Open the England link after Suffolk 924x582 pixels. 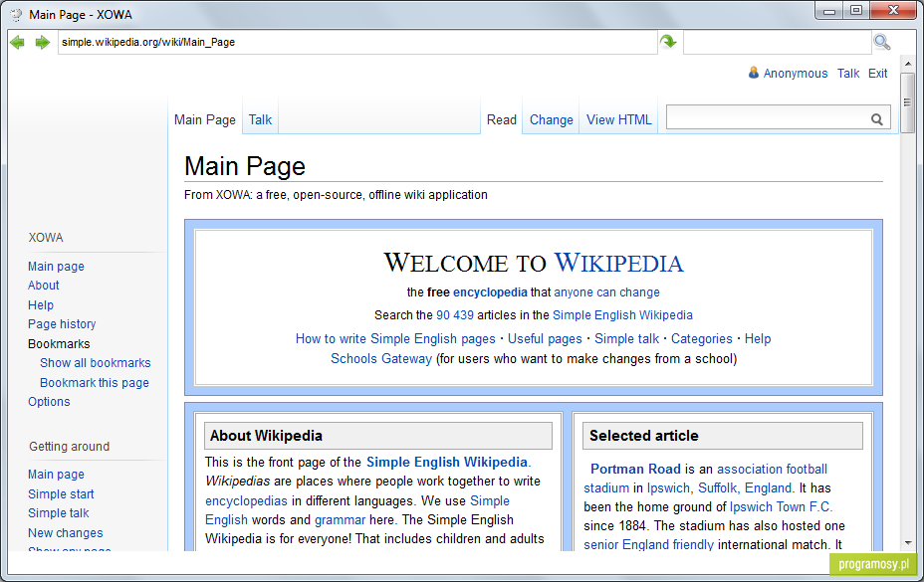point(769,487)
